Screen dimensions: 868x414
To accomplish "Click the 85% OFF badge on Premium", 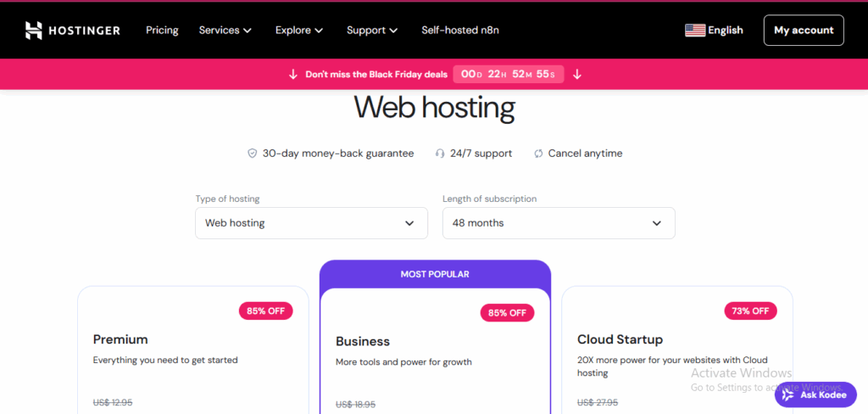I will pyautogui.click(x=265, y=310).
